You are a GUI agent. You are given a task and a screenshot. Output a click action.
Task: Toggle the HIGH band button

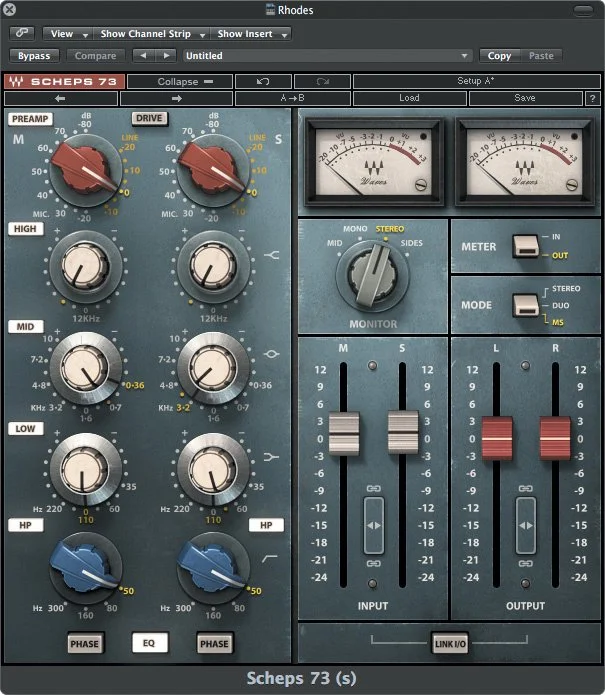(25, 229)
